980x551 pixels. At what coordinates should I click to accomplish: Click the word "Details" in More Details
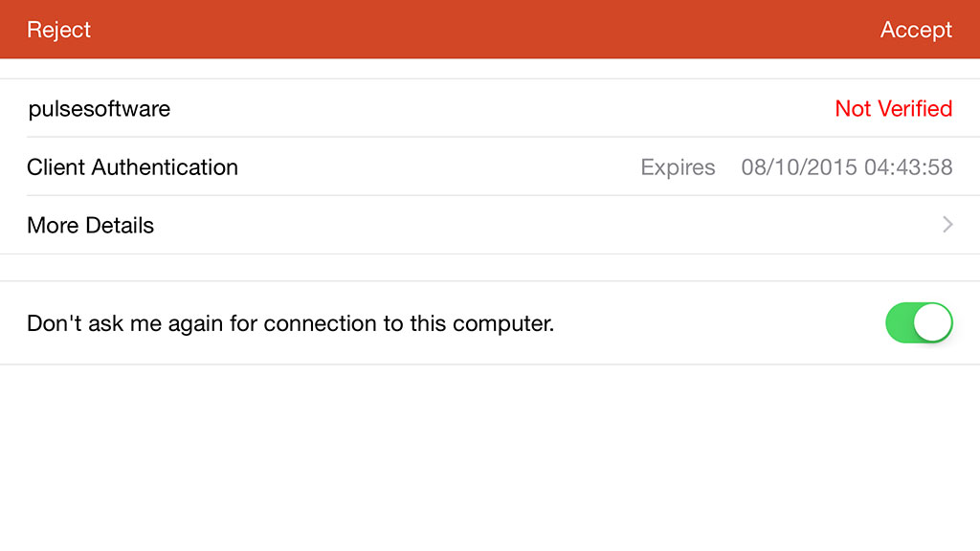tap(120, 226)
